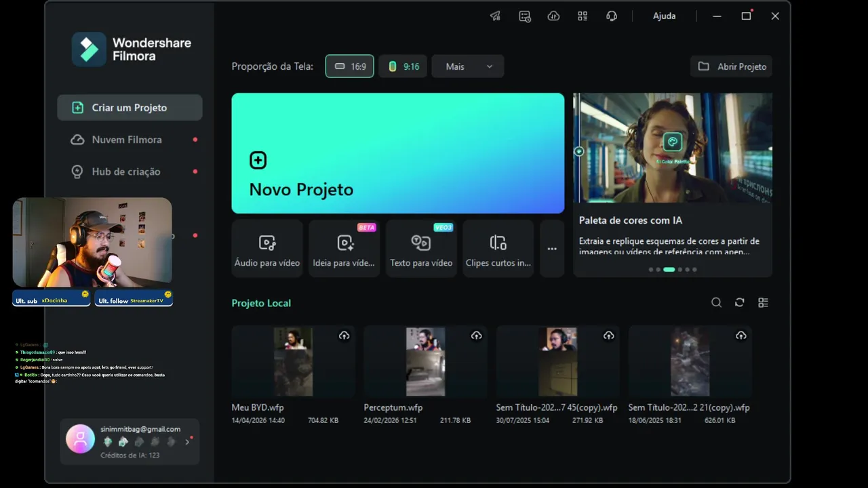Click the Abrir Projeto button

(x=732, y=66)
